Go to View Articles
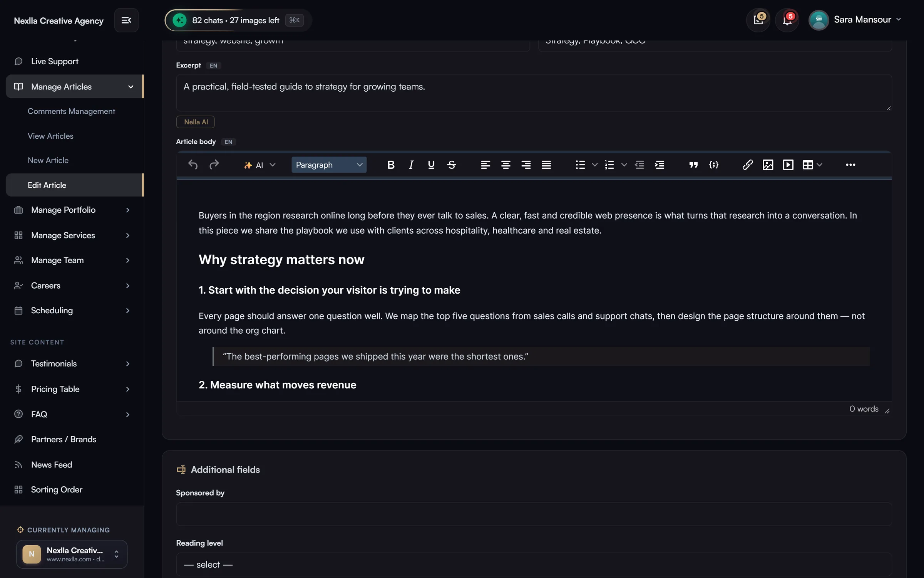This screenshot has height=578, width=924. pyautogui.click(x=50, y=136)
